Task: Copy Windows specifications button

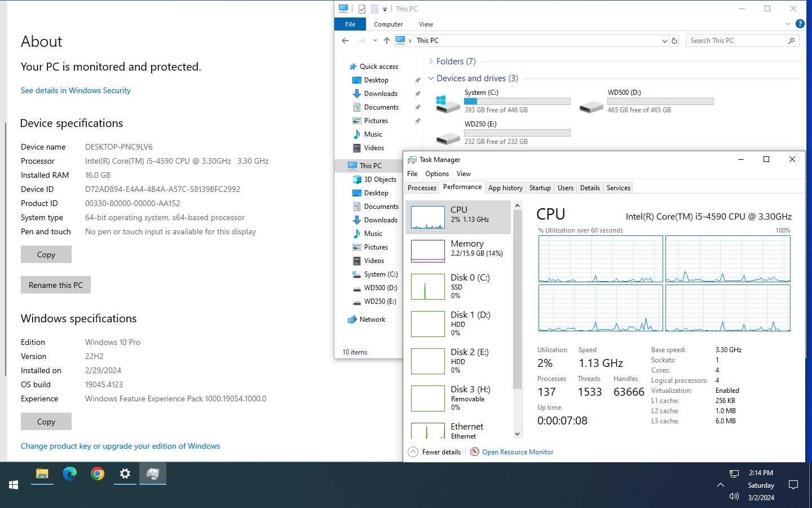Action: (x=46, y=422)
